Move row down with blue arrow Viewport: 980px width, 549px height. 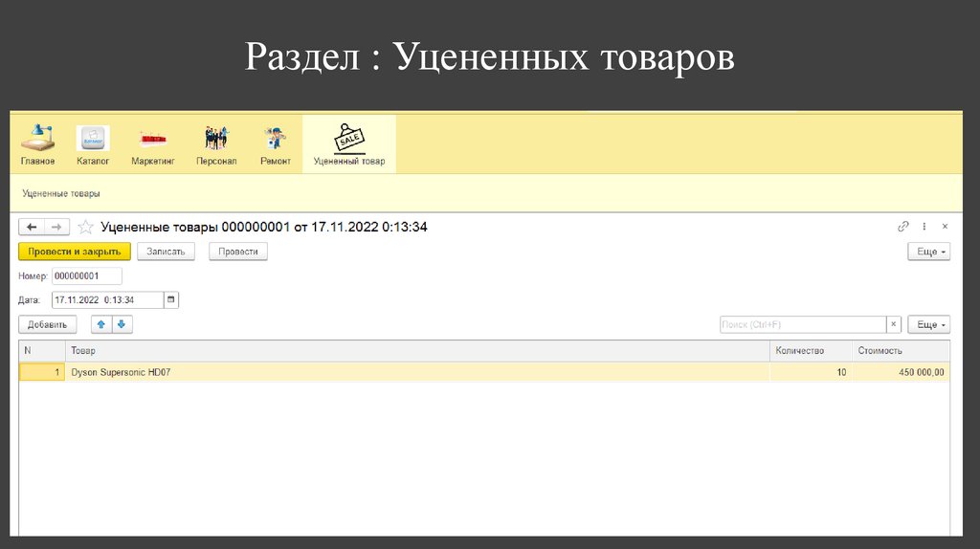(122, 325)
